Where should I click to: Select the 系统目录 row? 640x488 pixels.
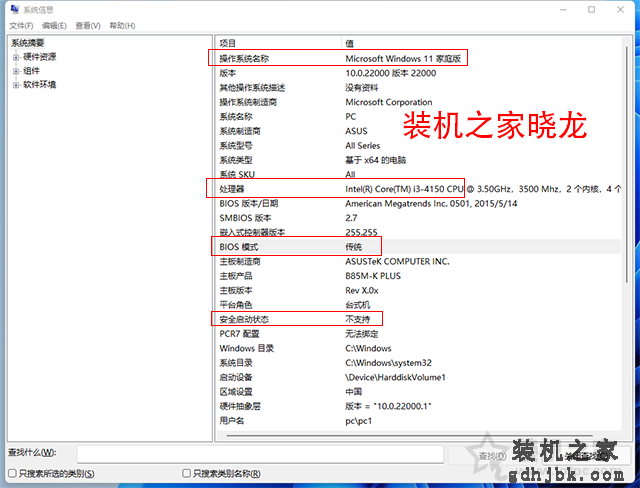(x=418, y=363)
